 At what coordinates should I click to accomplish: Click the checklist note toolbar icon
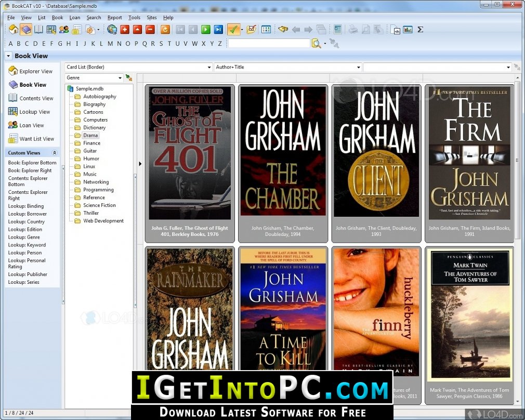pyautogui.click(x=252, y=30)
